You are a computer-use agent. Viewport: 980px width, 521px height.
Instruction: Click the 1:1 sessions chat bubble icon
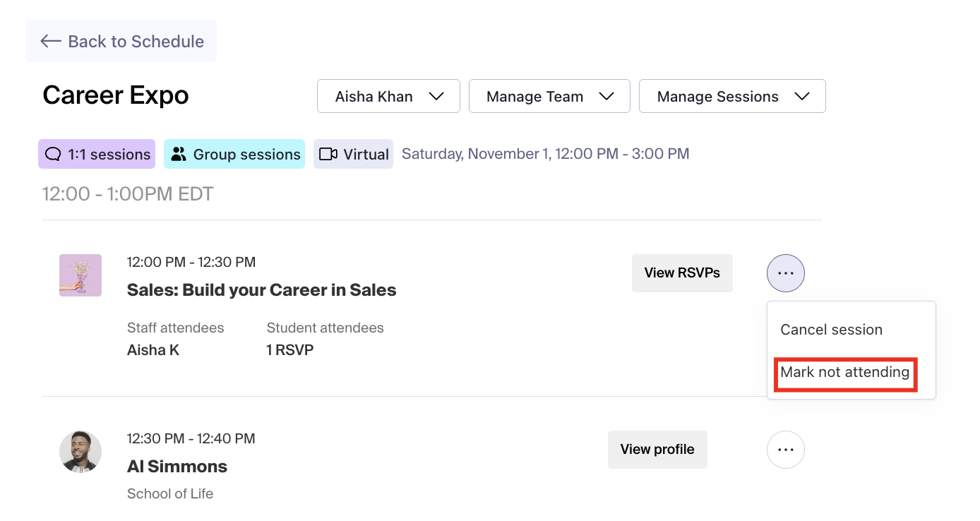53,154
